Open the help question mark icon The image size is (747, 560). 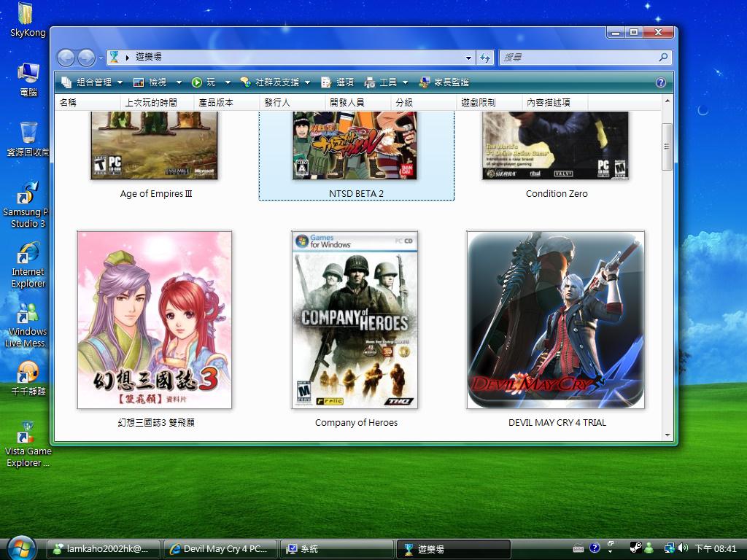[661, 82]
